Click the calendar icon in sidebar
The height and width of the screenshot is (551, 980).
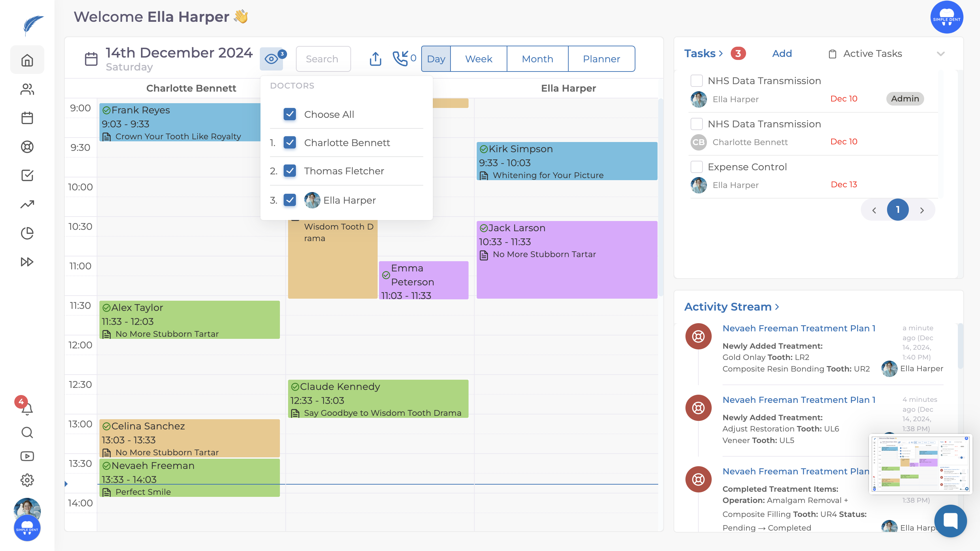(27, 118)
